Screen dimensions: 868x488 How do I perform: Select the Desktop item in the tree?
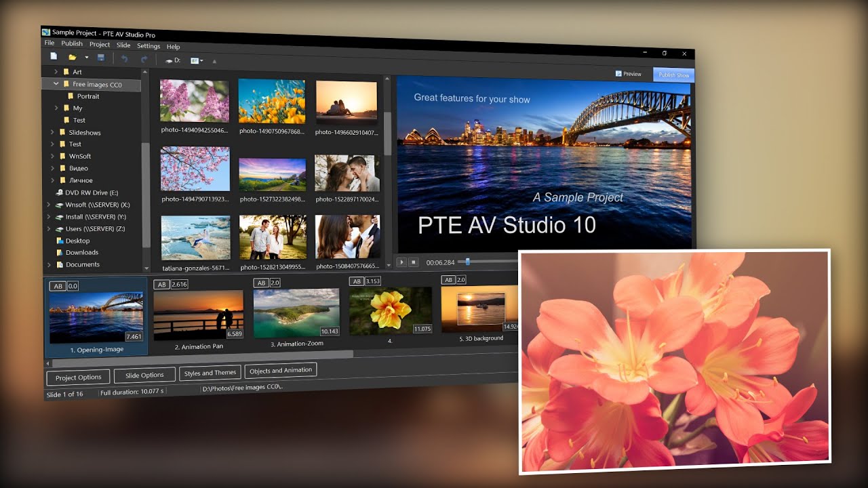click(x=72, y=241)
